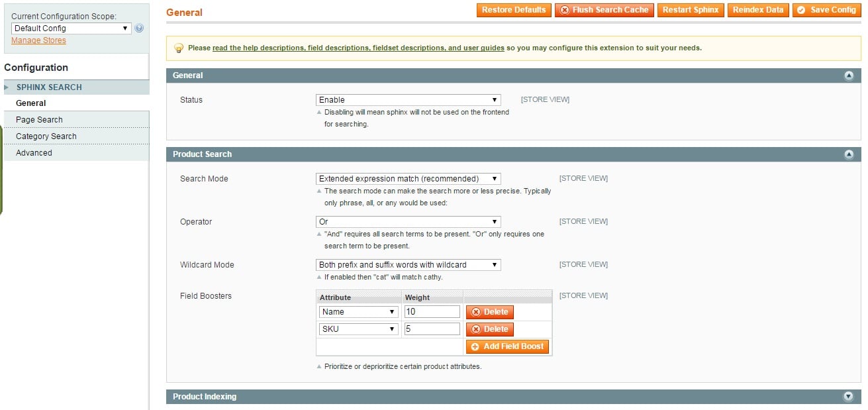The height and width of the screenshot is (410, 868).
Task: Collapse the General section
Action: 849,75
